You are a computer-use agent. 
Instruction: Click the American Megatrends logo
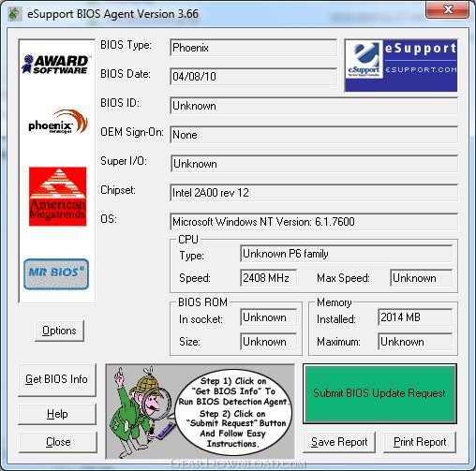(x=58, y=197)
